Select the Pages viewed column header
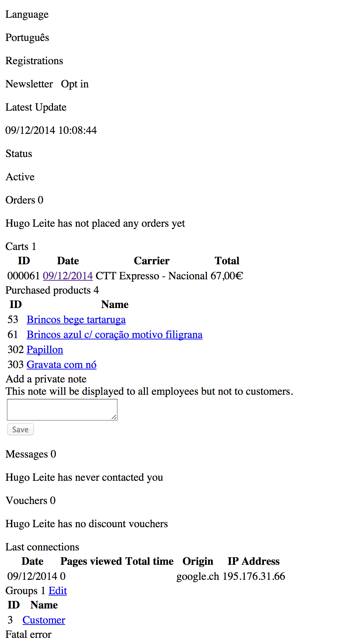 pos(91,561)
